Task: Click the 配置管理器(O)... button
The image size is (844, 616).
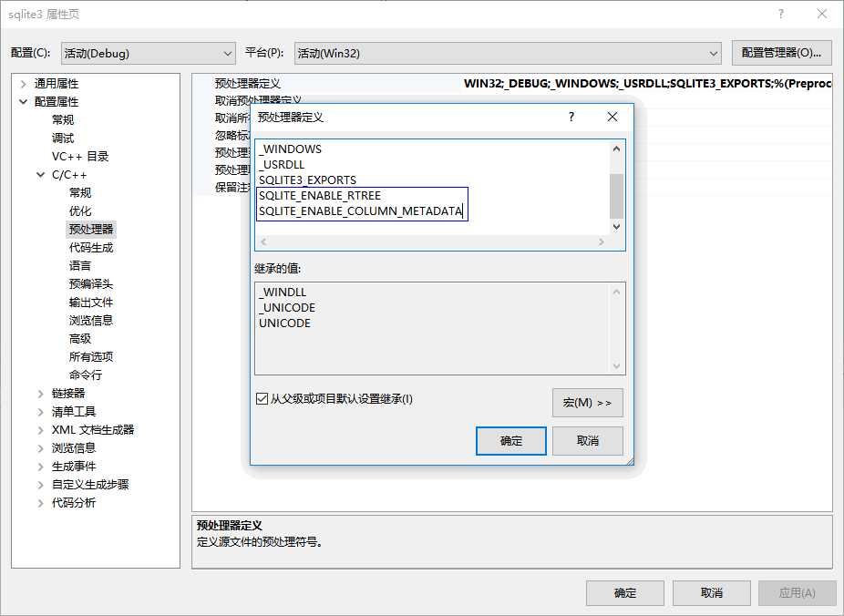Action: tap(781, 53)
